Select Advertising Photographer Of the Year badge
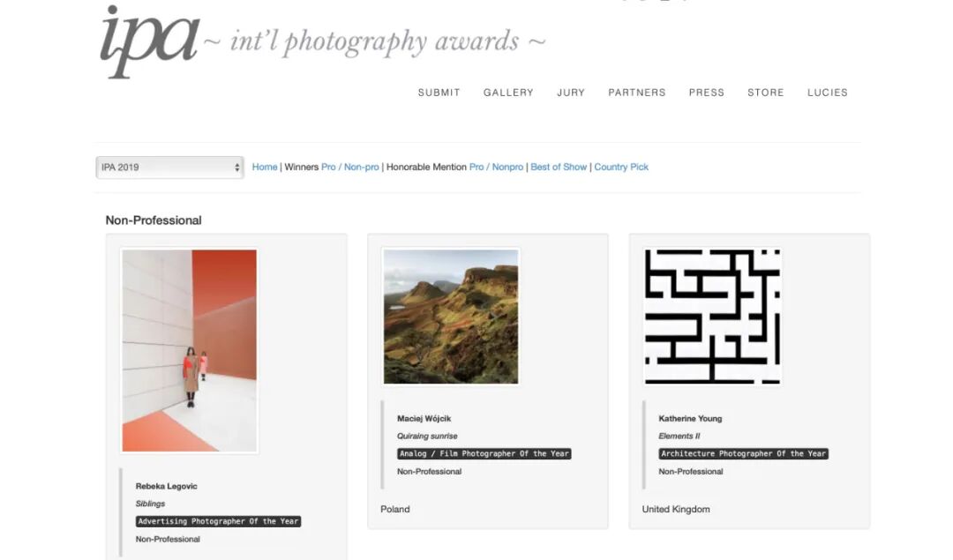 click(218, 521)
